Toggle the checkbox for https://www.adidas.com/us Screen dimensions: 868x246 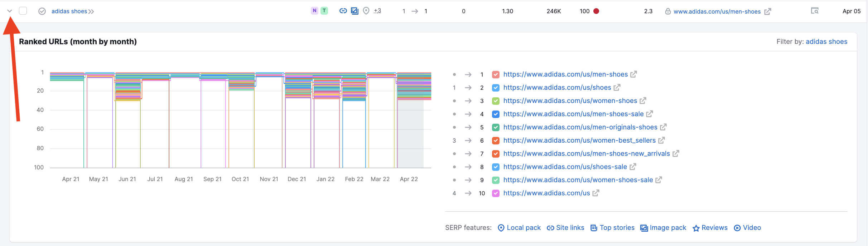(496, 193)
